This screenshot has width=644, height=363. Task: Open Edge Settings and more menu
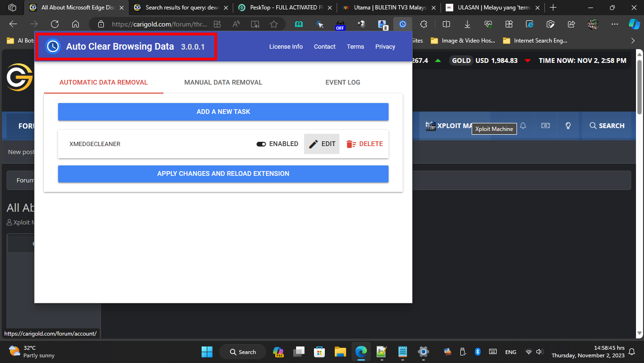614,24
